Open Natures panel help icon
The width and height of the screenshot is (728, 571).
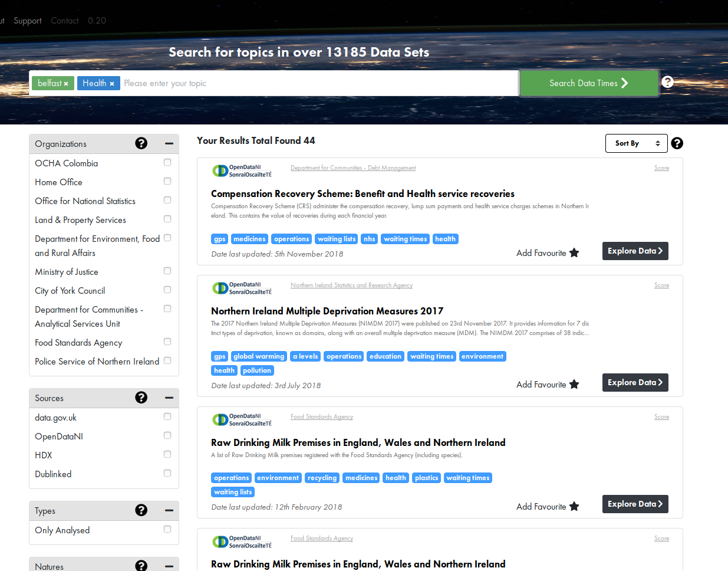click(x=141, y=566)
